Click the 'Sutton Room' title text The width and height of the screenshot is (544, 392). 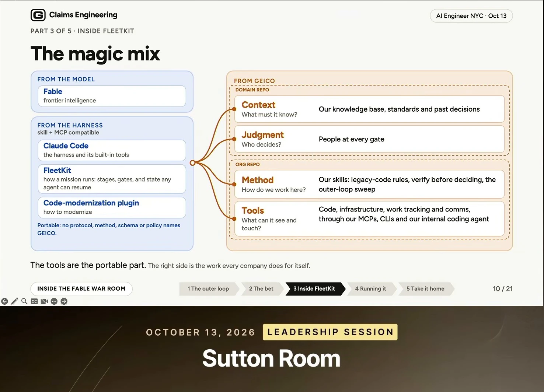tap(271, 358)
